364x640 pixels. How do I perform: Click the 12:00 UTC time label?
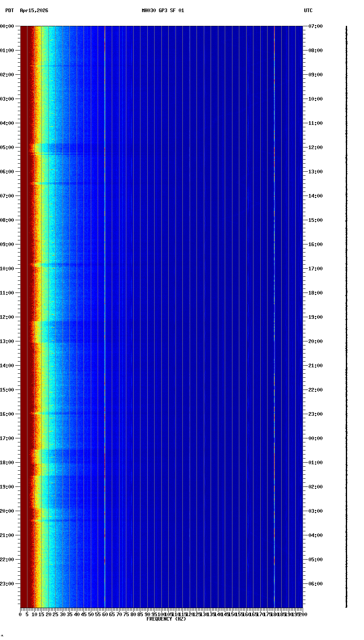pyautogui.click(x=316, y=147)
